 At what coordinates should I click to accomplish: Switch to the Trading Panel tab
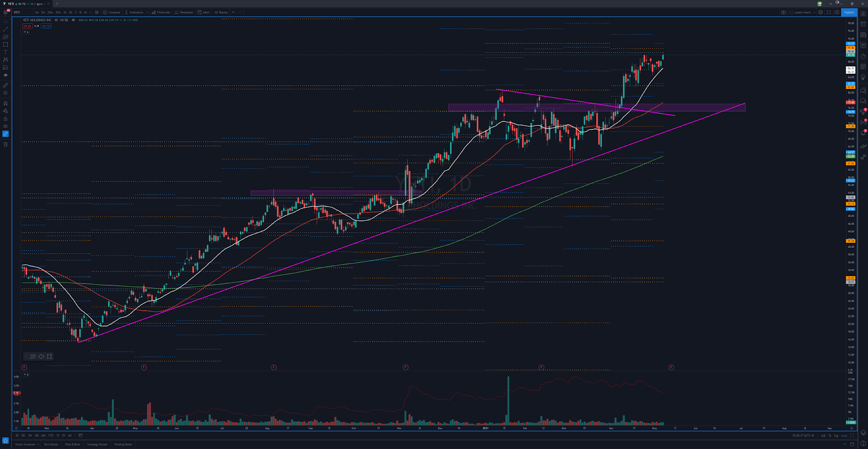[x=123, y=445]
